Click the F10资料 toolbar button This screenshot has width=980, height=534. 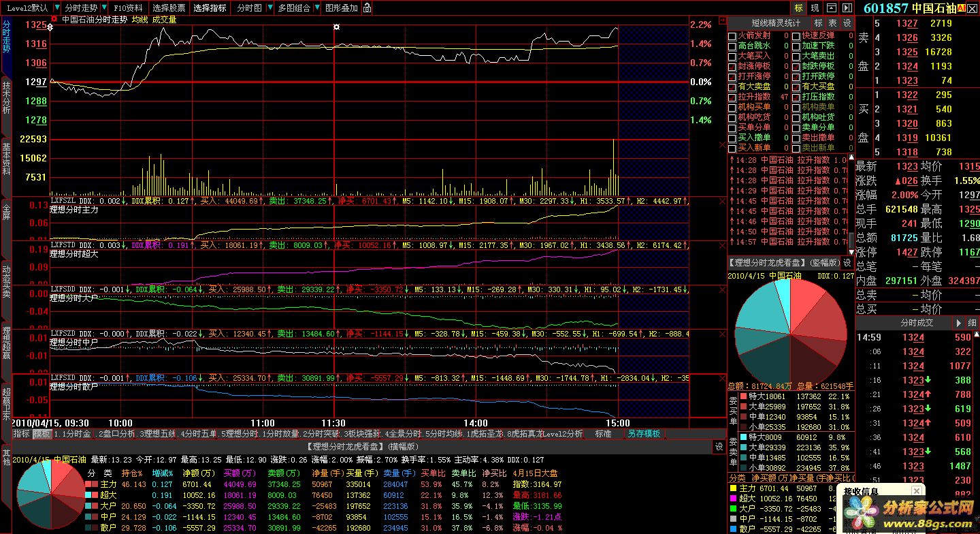(x=129, y=8)
